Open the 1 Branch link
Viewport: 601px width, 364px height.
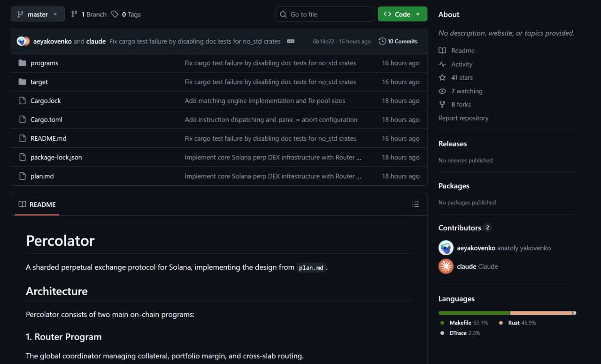click(89, 15)
